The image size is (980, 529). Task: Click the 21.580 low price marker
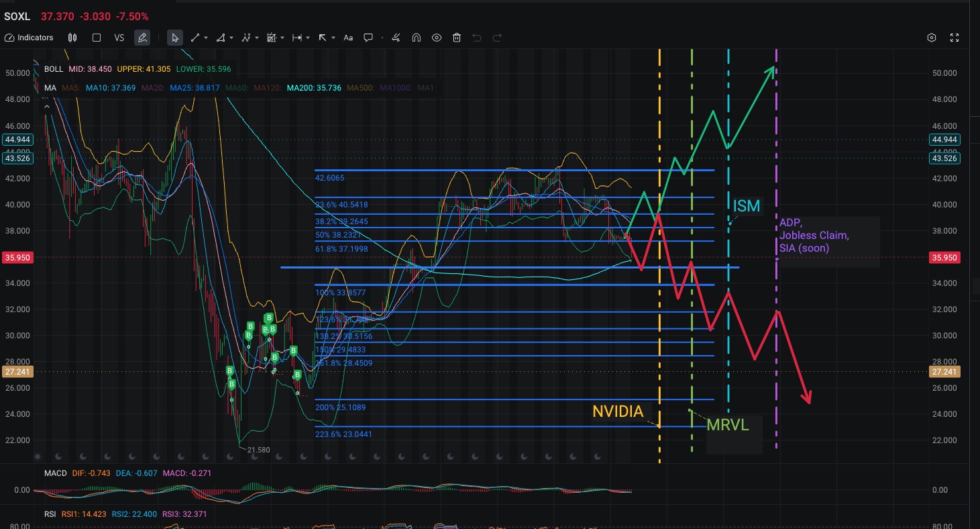258,450
